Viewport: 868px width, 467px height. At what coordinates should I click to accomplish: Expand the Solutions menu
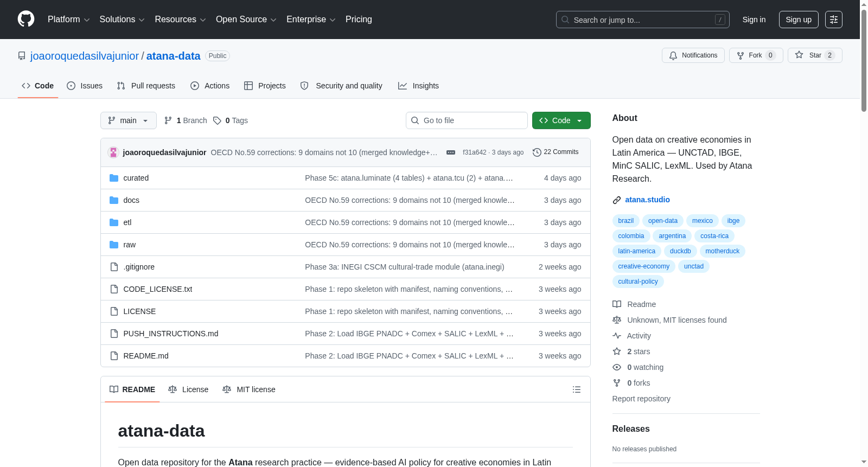pyautogui.click(x=122, y=20)
